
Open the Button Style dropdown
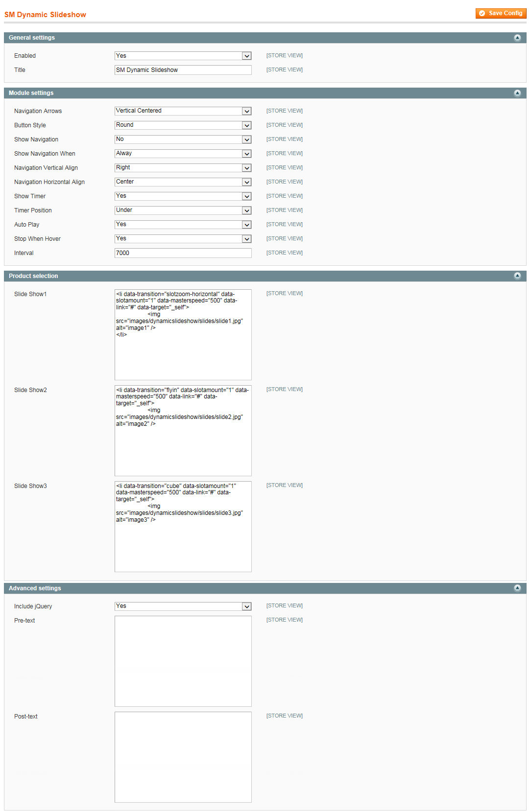[x=183, y=125]
